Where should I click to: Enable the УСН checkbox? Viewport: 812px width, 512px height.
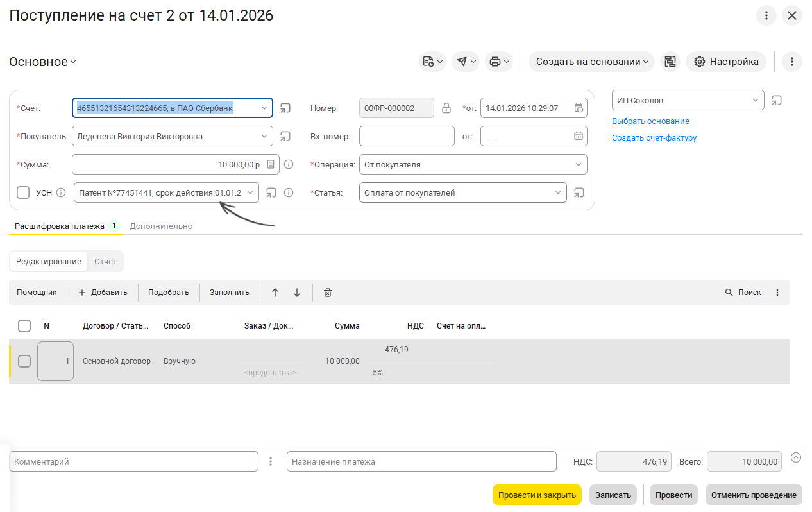pyautogui.click(x=23, y=192)
